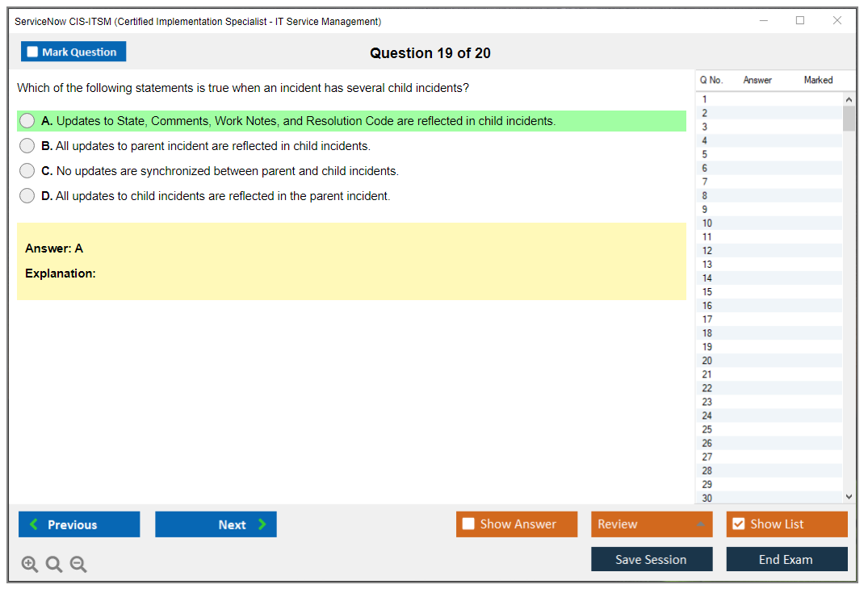Open the Review dropdown menu
This screenshot has width=868, height=593.
651,524
